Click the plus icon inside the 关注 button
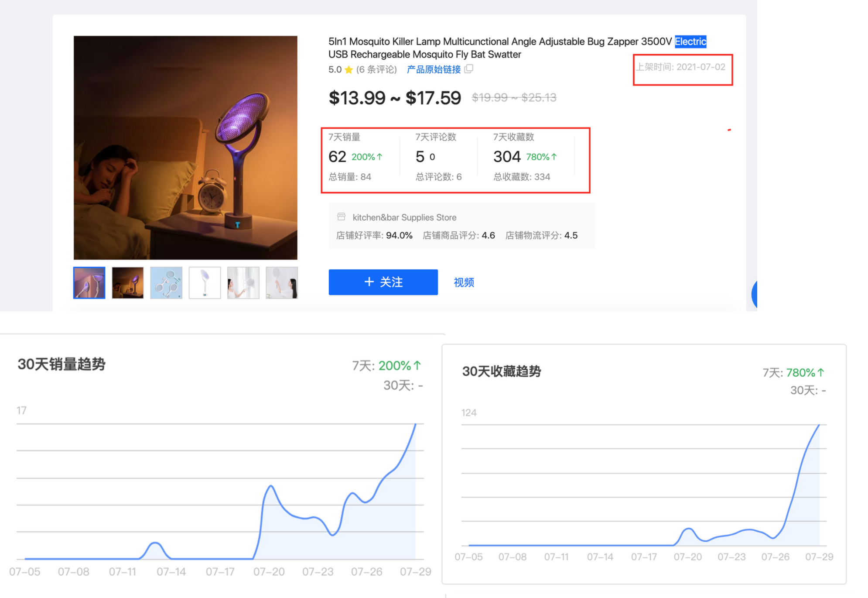Viewport: 868px width, 598px height. (369, 282)
